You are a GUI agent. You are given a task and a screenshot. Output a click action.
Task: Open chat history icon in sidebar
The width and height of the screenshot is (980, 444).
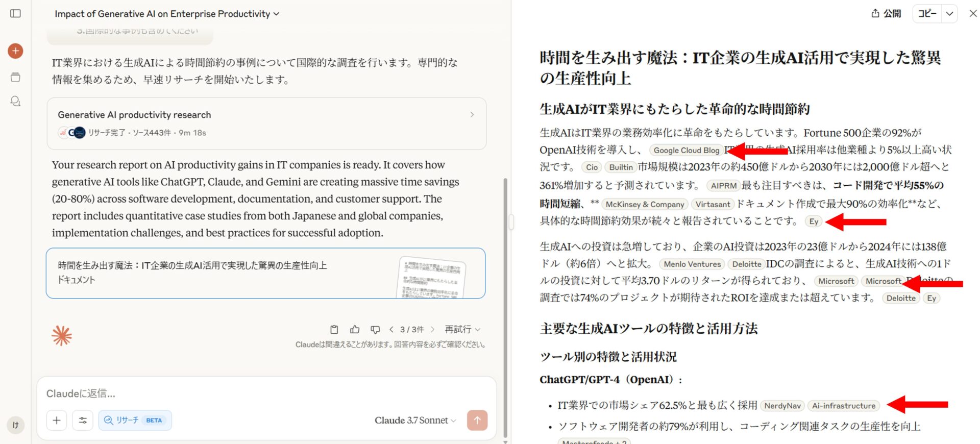15,101
